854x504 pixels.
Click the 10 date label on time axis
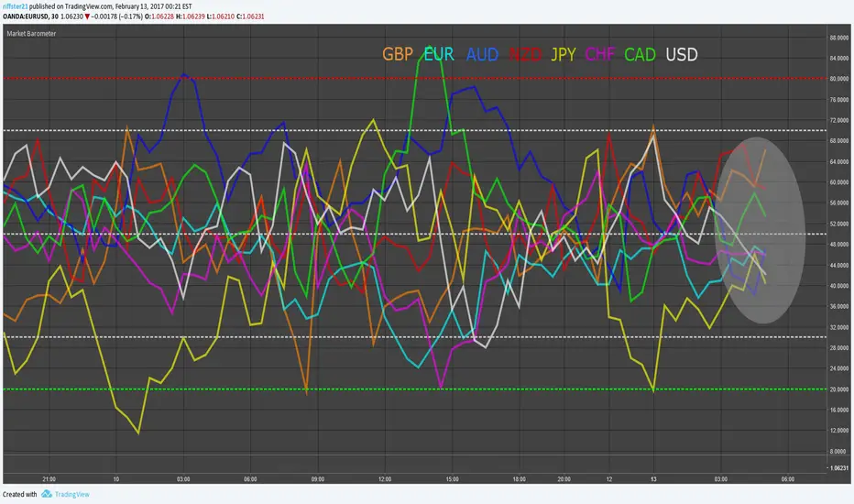116,479
